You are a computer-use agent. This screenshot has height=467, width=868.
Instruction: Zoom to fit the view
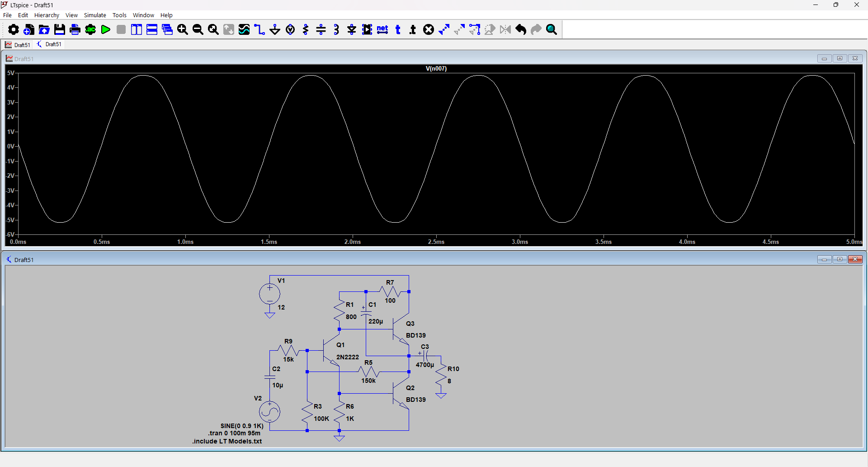[213, 30]
